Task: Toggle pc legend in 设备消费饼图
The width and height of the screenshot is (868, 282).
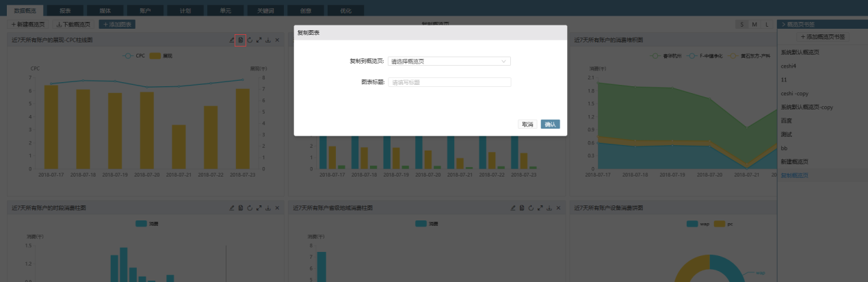Action: click(724, 223)
